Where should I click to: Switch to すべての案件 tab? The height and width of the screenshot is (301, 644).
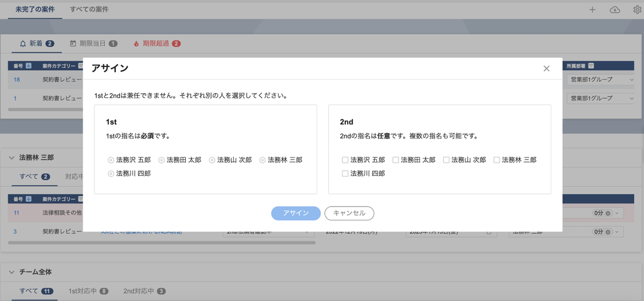[89, 10]
